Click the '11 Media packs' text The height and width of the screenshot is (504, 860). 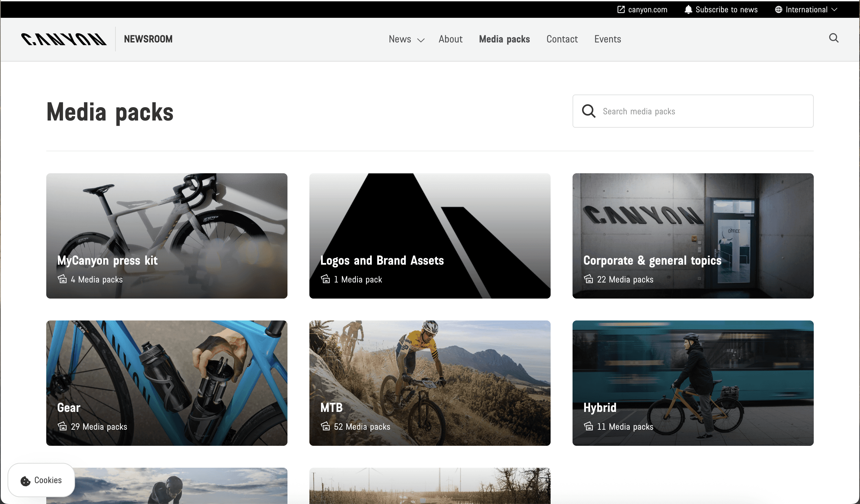click(x=625, y=427)
